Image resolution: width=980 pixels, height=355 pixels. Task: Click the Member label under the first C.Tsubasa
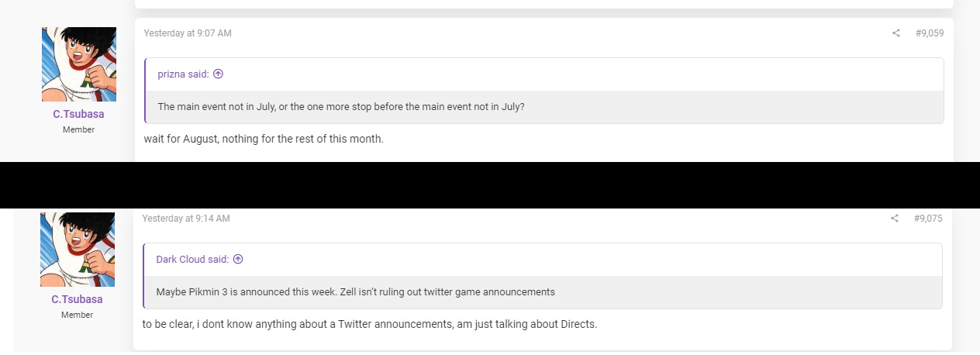pyautogui.click(x=78, y=129)
